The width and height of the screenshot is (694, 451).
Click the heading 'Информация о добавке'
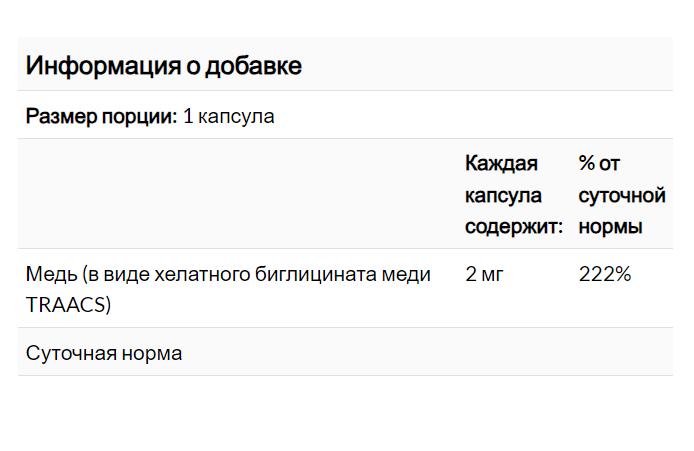coord(163,66)
